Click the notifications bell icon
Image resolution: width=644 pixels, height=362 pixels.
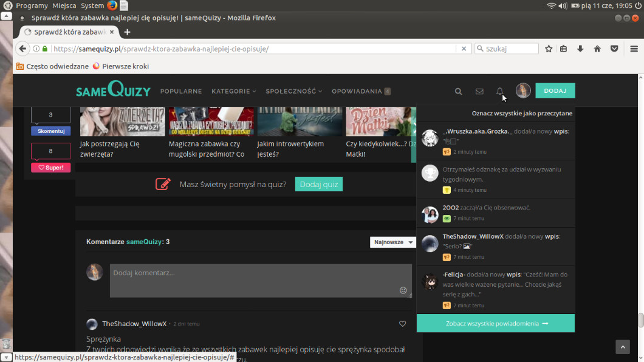(x=499, y=91)
